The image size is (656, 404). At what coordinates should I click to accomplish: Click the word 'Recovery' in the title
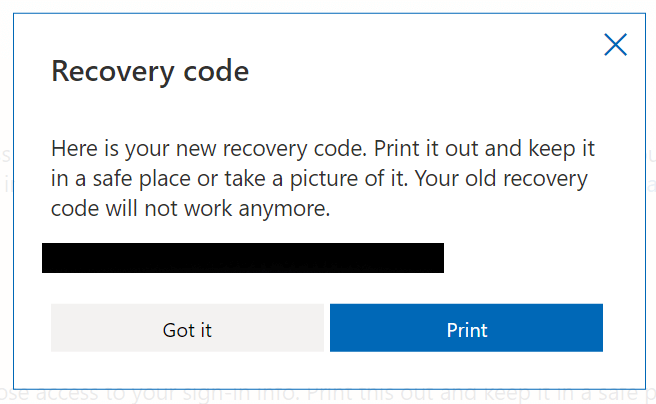pyautogui.click(x=107, y=72)
